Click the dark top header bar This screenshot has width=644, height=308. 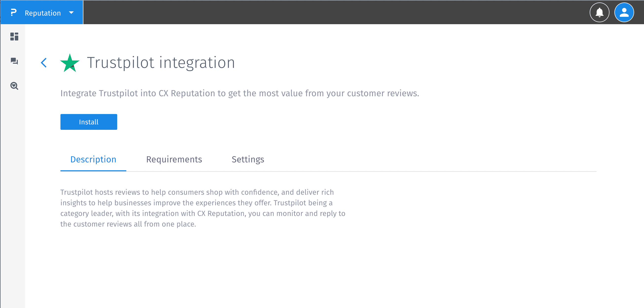(325, 12)
